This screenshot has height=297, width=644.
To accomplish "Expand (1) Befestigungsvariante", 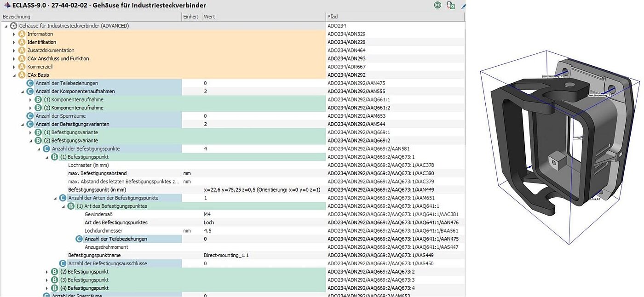I will click(31, 132).
